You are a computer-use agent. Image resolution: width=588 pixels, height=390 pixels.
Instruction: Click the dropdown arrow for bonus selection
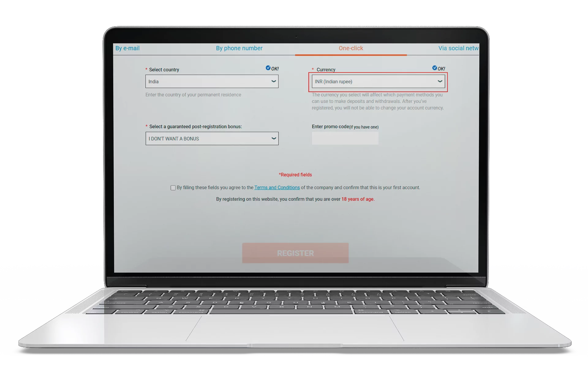(273, 139)
